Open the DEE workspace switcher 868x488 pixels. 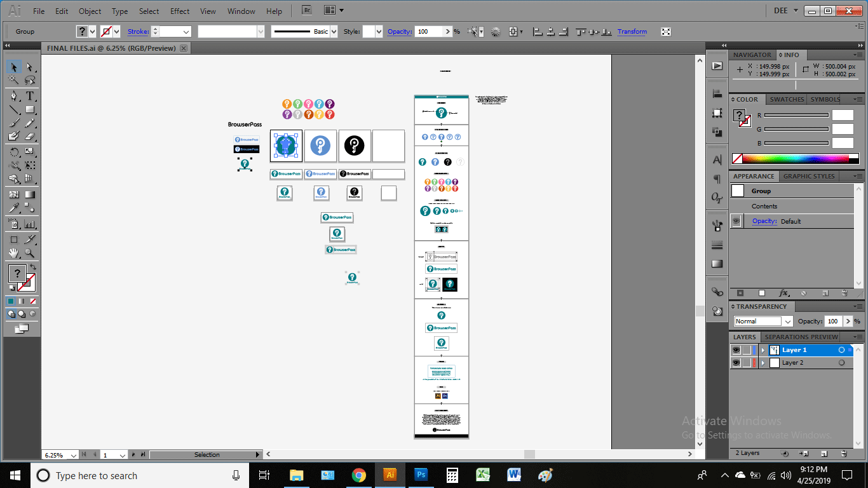click(x=785, y=11)
